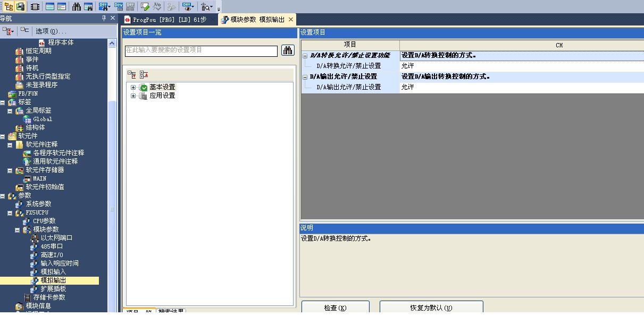Select the Global label item in the tree
Screen dimensions: 644x316
click(x=43, y=119)
